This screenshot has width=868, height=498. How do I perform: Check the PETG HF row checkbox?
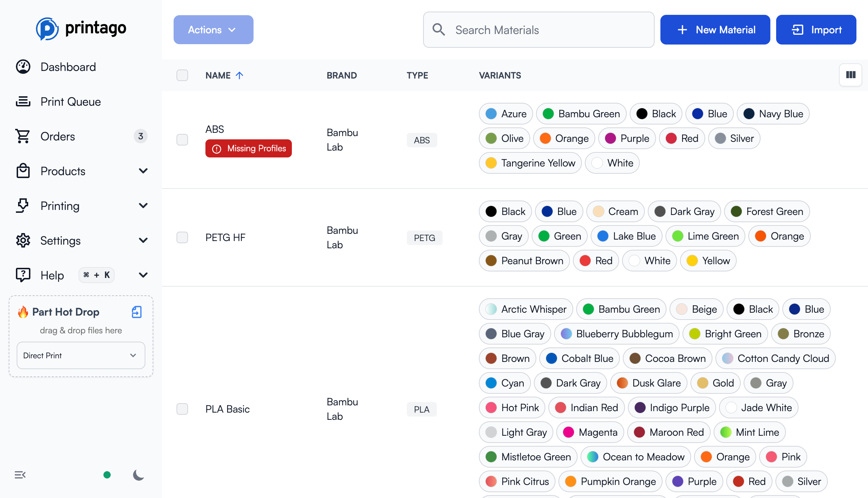[x=182, y=237]
